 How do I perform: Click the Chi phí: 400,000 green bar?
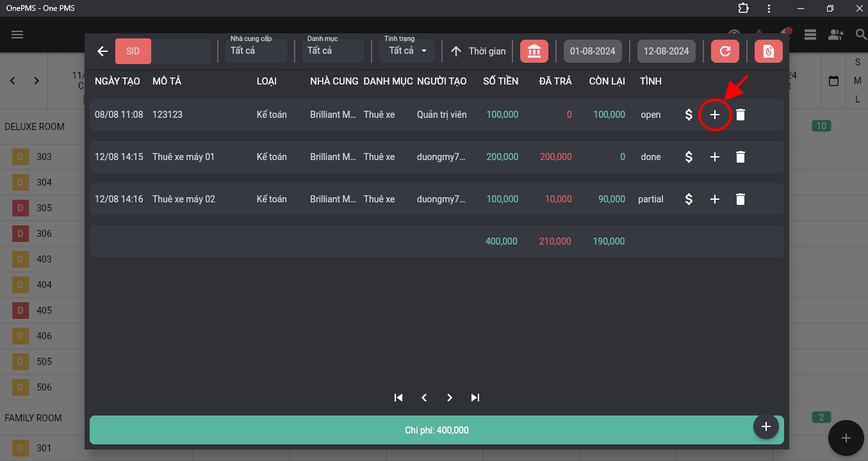tap(437, 430)
